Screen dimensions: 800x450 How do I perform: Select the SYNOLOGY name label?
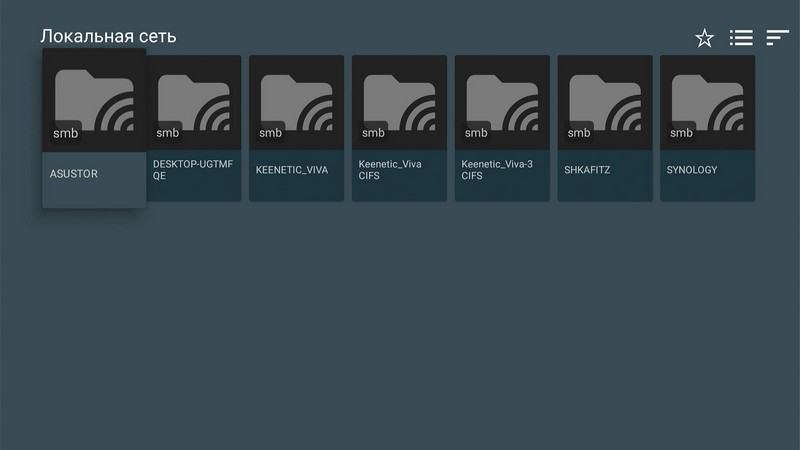692,170
